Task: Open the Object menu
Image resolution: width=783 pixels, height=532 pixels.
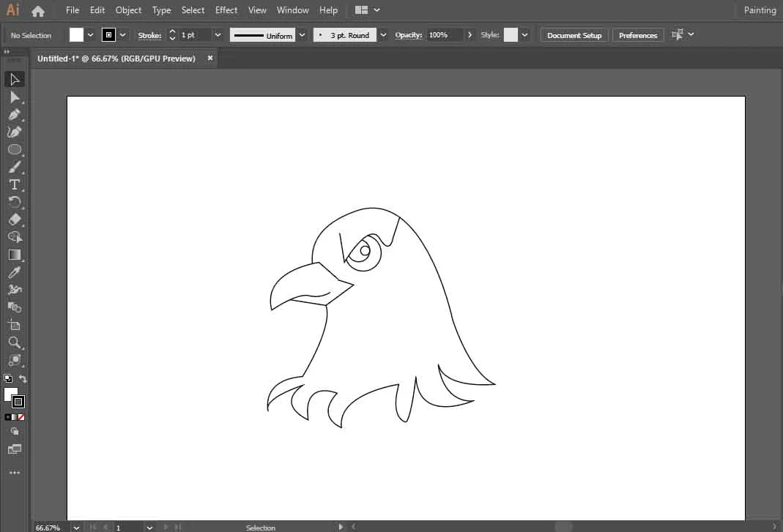Action: (x=128, y=10)
